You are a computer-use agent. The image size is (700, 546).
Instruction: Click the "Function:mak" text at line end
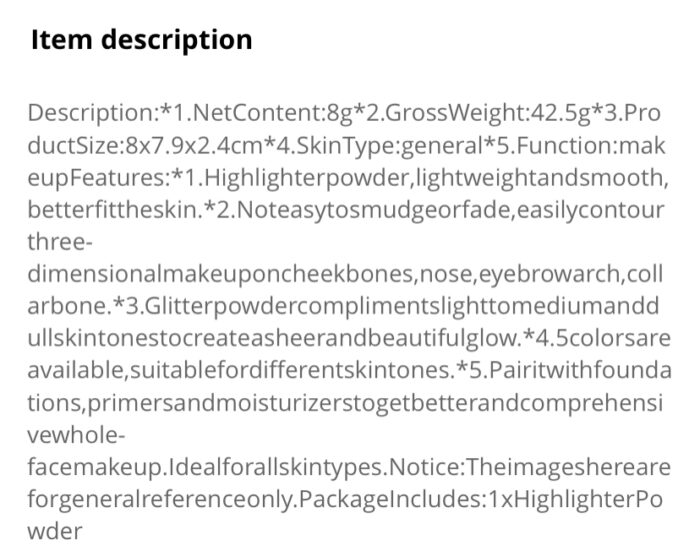click(x=590, y=146)
